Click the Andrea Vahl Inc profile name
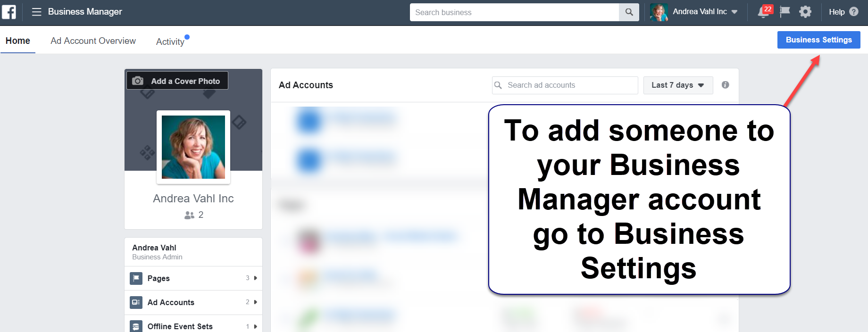 193,199
